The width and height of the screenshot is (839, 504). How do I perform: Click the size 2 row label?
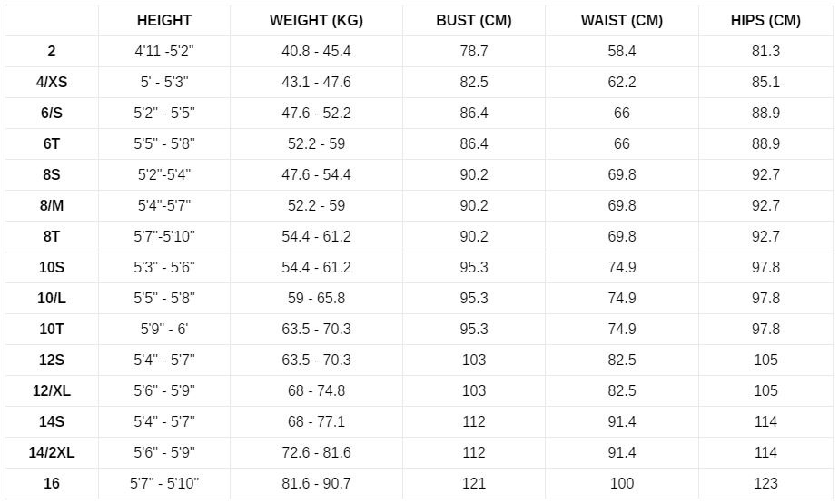[x=52, y=52]
